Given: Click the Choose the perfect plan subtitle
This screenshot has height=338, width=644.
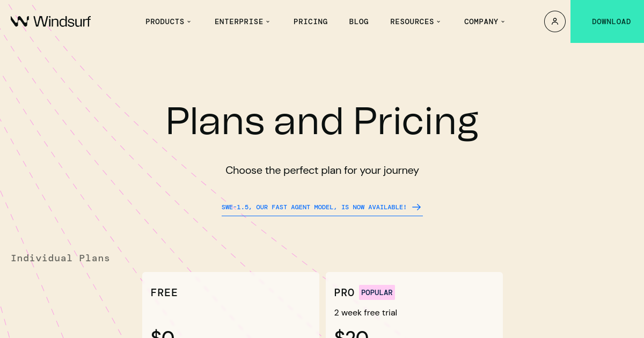Looking at the screenshot, I should 322,171.
